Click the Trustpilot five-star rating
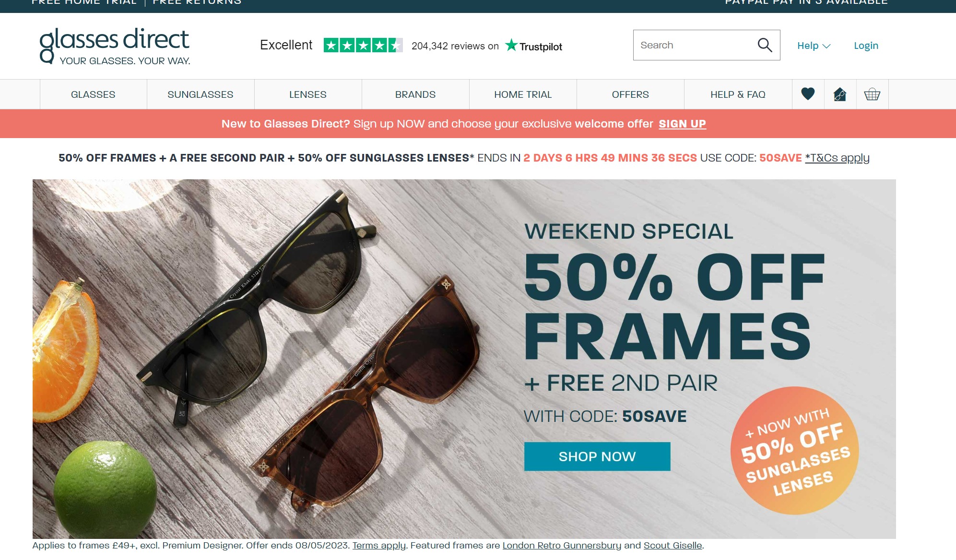 (x=363, y=46)
